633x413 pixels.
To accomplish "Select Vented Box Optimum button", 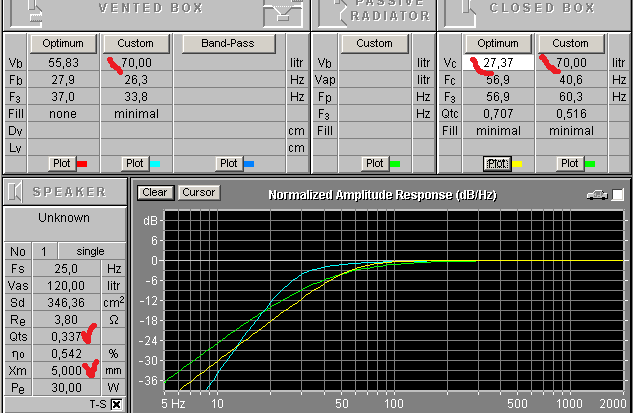I will tap(63, 43).
